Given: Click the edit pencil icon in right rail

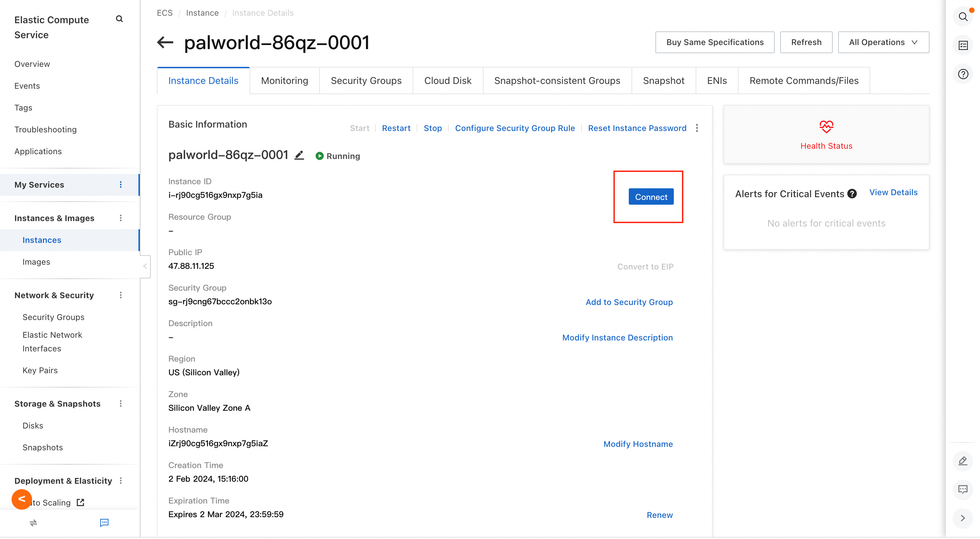Looking at the screenshot, I should pos(963,461).
